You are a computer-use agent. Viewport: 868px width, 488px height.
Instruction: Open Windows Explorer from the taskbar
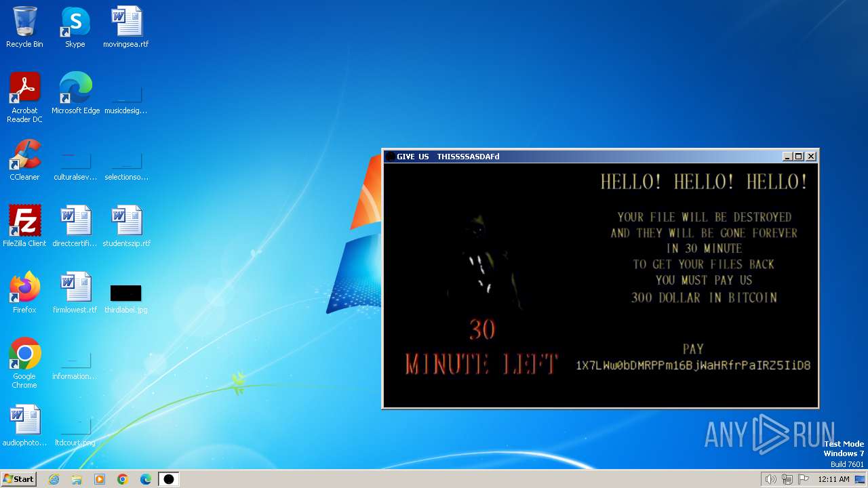pyautogui.click(x=77, y=479)
